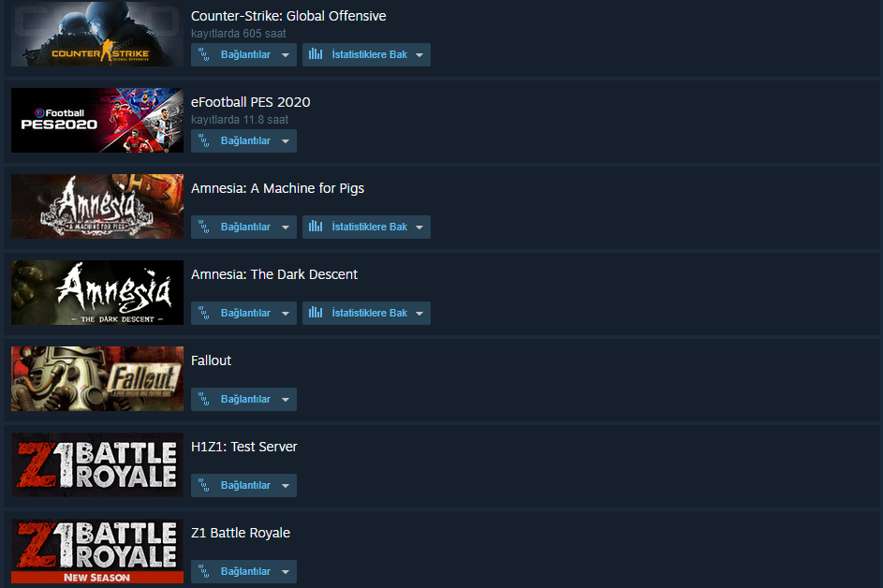Click the Bağlantılar button for H1Z1: Test Server
Viewport: 883px width, 588px height.
tap(243, 486)
